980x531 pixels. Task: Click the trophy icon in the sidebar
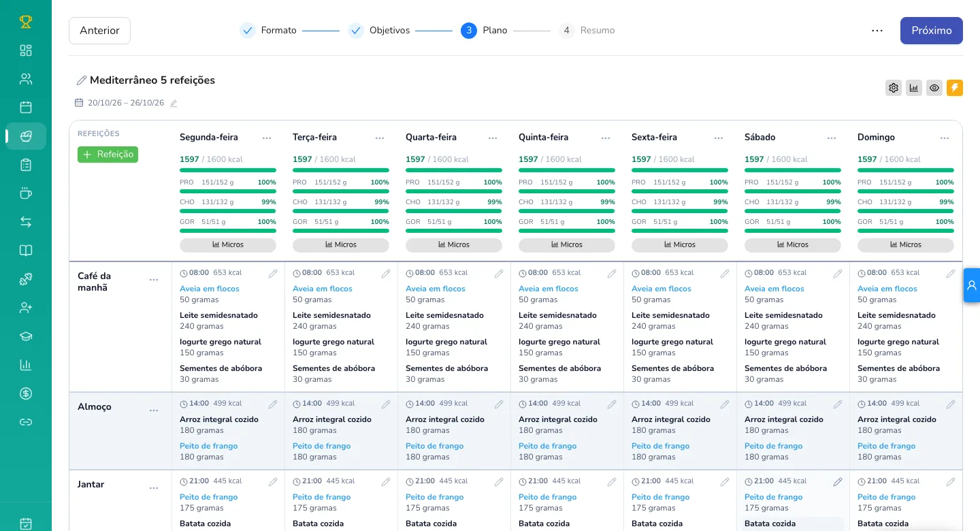(x=26, y=22)
